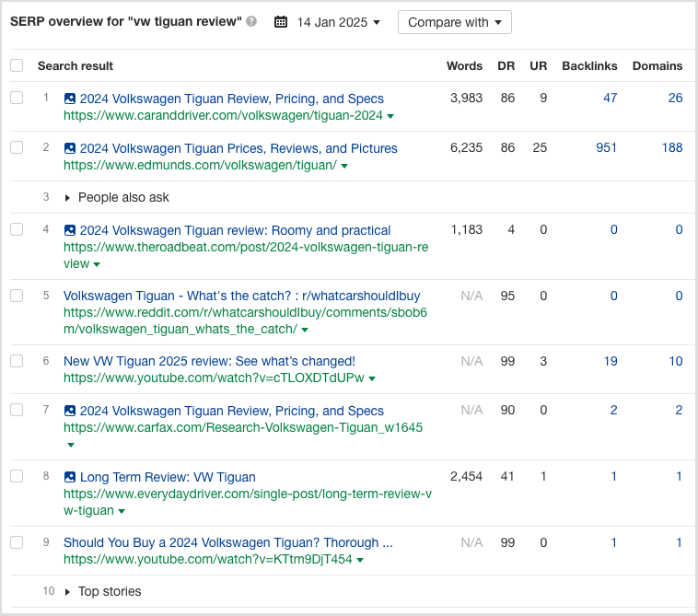Click the calendar icon next to 14 Jan 2025
This screenshot has width=698, height=616.
pyautogui.click(x=281, y=22)
